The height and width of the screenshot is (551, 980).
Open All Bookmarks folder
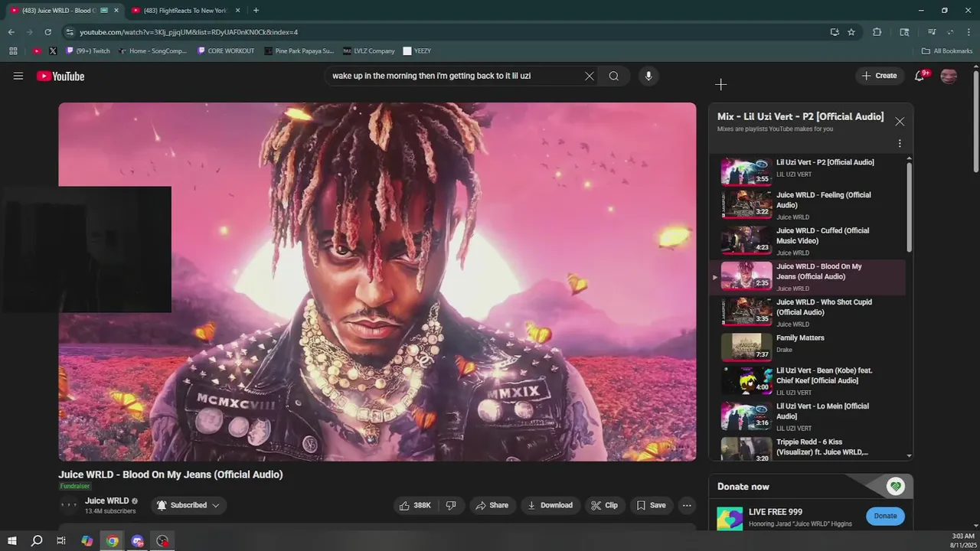(947, 51)
